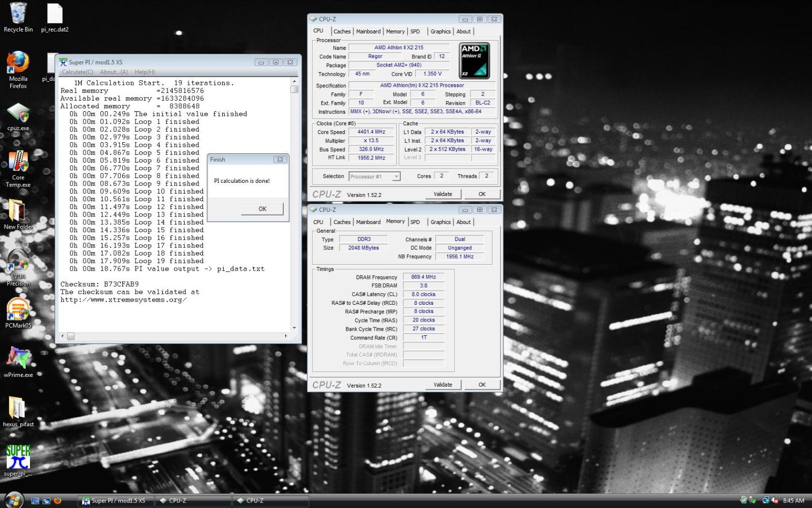Open the Help(H) menu in Super PI
The image size is (812, 508).
[145, 72]
